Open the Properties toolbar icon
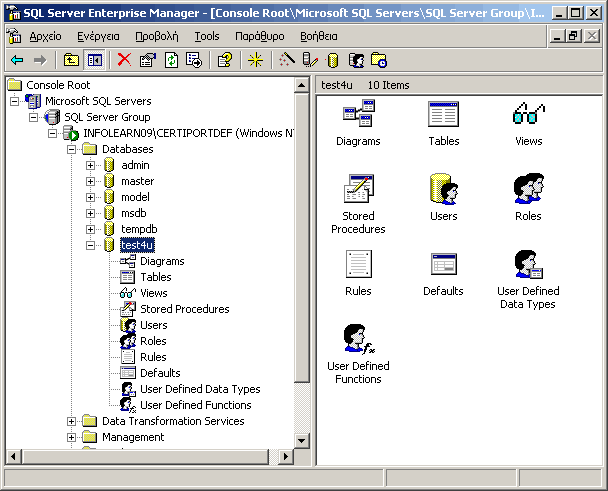Image resolution: width=608 pixels, height=491 pixels. tap(148, 60)
